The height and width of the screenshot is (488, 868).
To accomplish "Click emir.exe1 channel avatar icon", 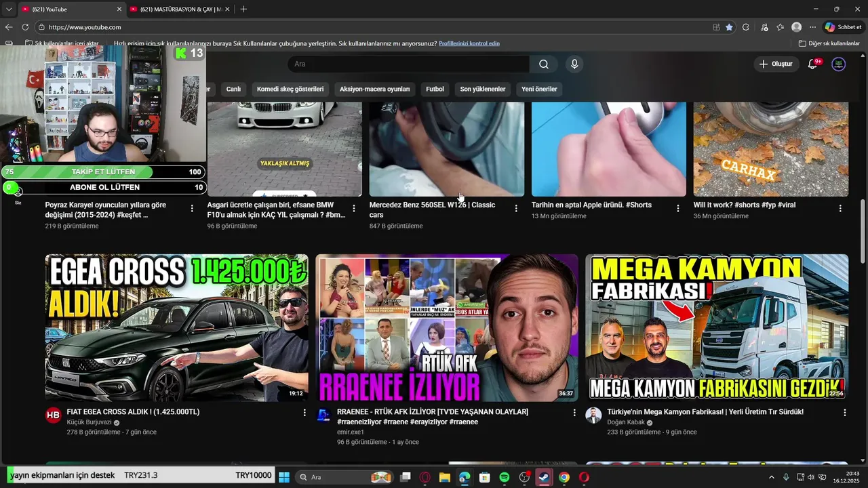I will click(x=323, y=415).
